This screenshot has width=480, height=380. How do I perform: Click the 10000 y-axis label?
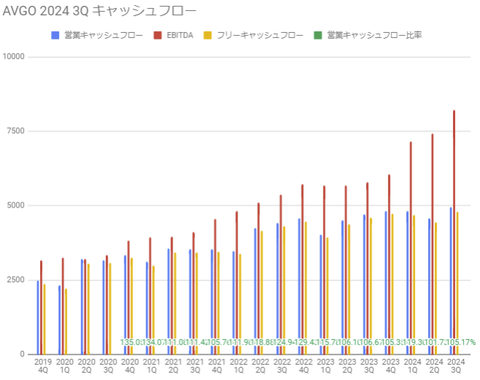[x=14, y=57]
